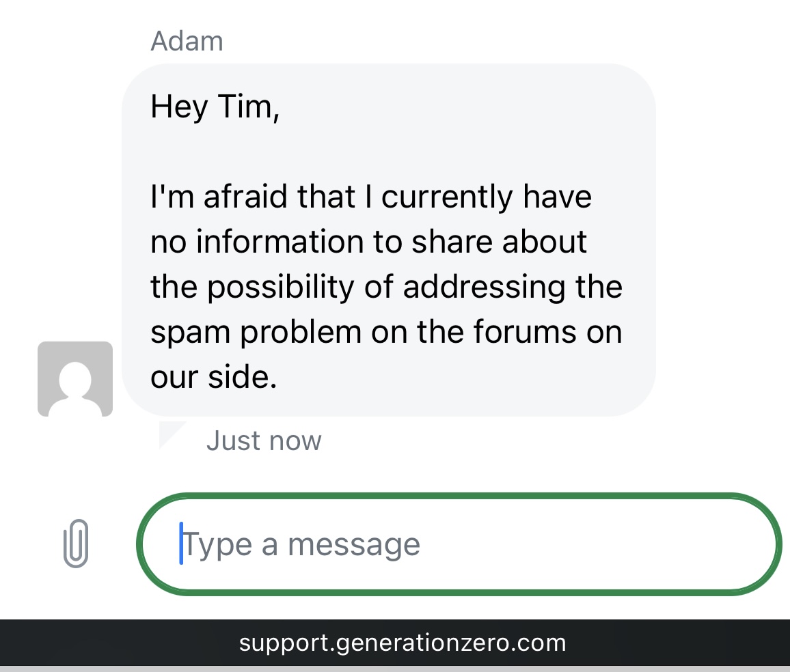Click the chat bubble tail triangle
Image resolution: width=790 pixels, height=672 pixels.
point(172,434)
